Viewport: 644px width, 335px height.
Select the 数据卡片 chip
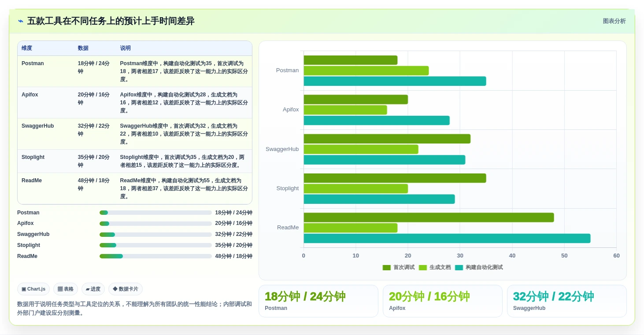(126, 289)
